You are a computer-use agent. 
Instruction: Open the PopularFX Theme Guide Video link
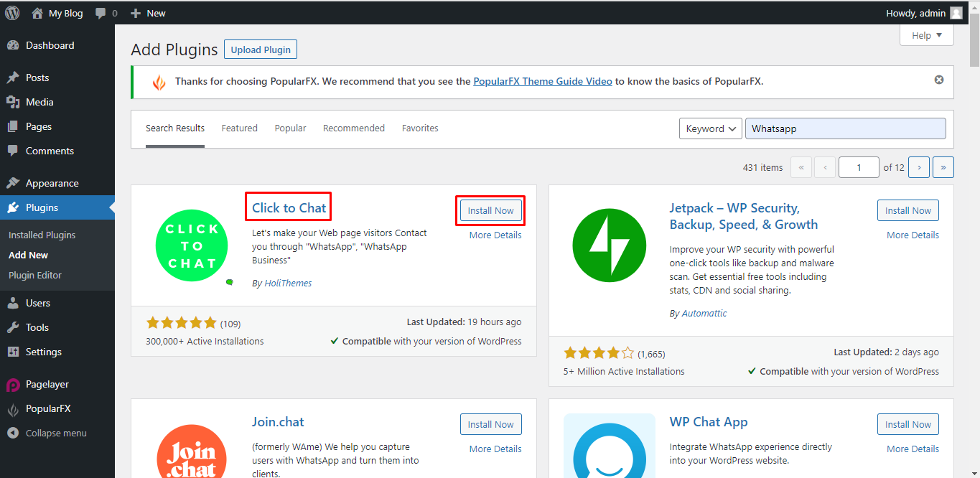click(543, 81)
